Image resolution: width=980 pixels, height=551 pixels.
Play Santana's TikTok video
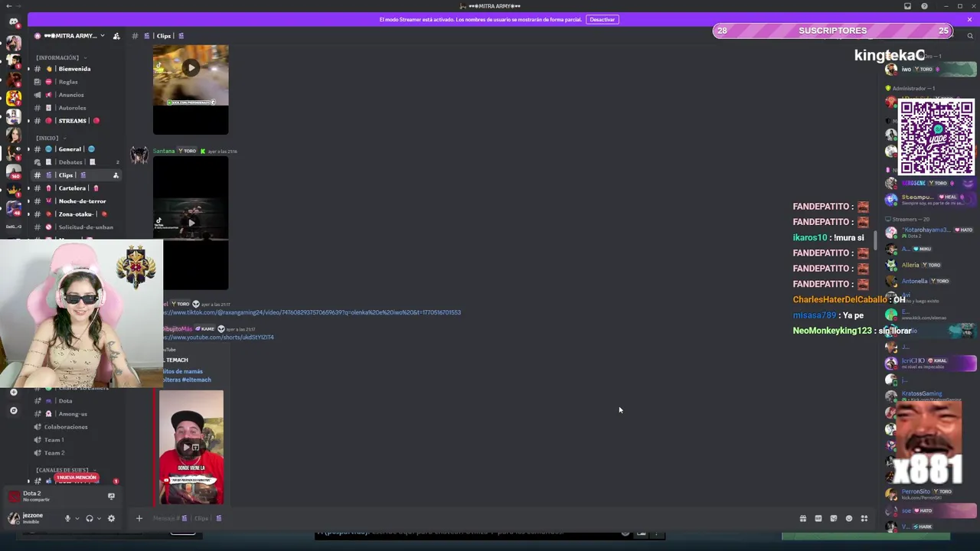point(191,223)
